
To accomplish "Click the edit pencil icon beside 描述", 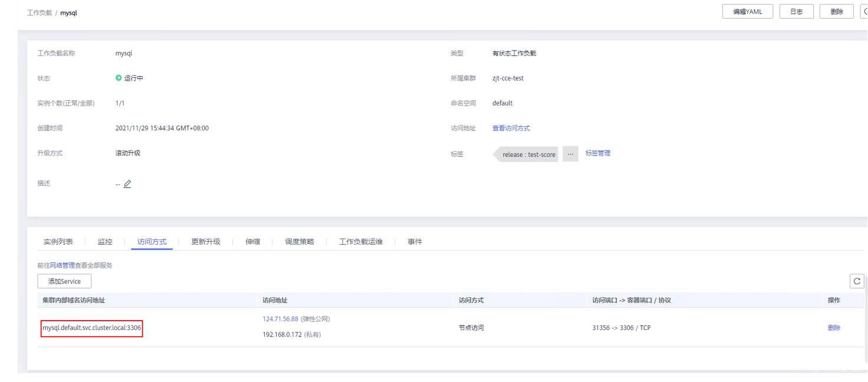I will [x=127, y=184].
